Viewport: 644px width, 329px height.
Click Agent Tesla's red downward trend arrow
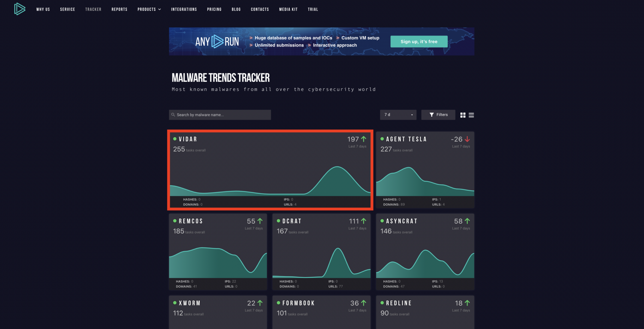click(467, 139)
